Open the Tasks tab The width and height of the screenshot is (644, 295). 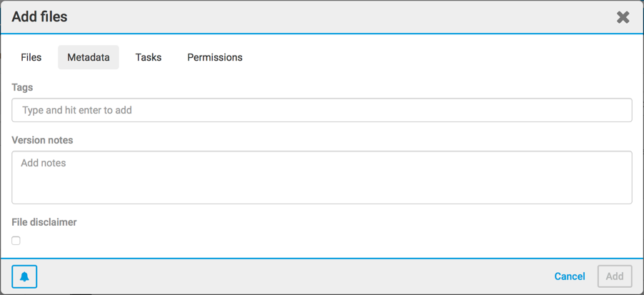[x=149, y=57]
